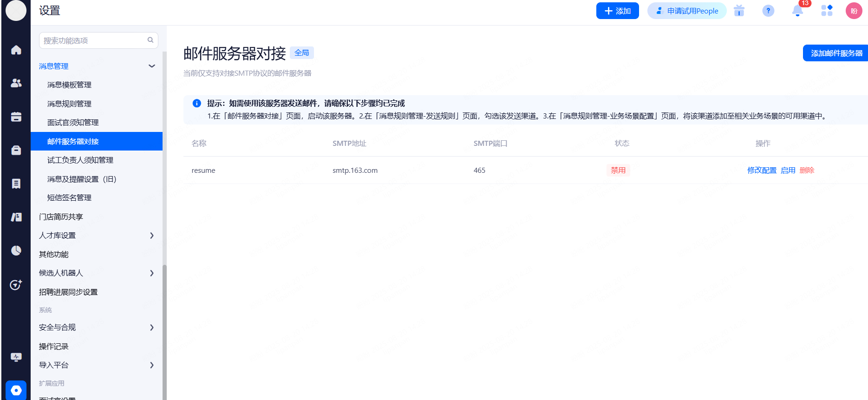Open the apps grid icon
The width and height of the screenshot is (868, 400).
[x=827, y=11]
